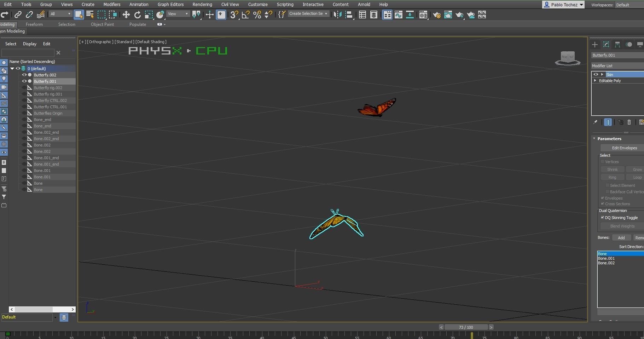Switch to the Hierarchy panel icon
This screenshot has width=644, height=339.
(617, 44)
